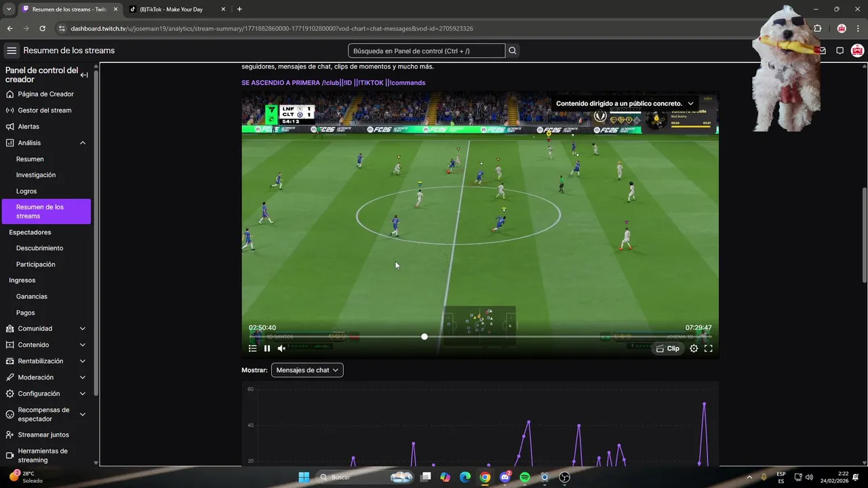The width and height of the screenshot is (868, 488).
Task: Expand the Configuración section
Action: pyautogui.click(x=83, y=394)
